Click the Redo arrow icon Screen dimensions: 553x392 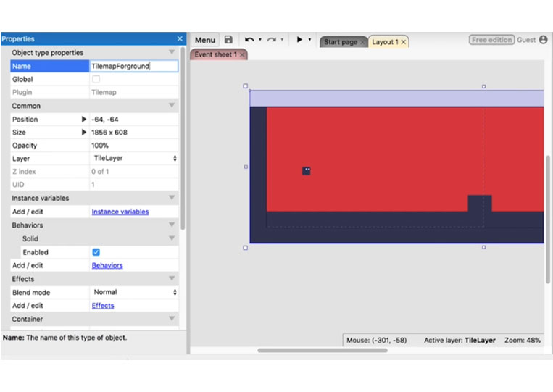click(272, 39)
